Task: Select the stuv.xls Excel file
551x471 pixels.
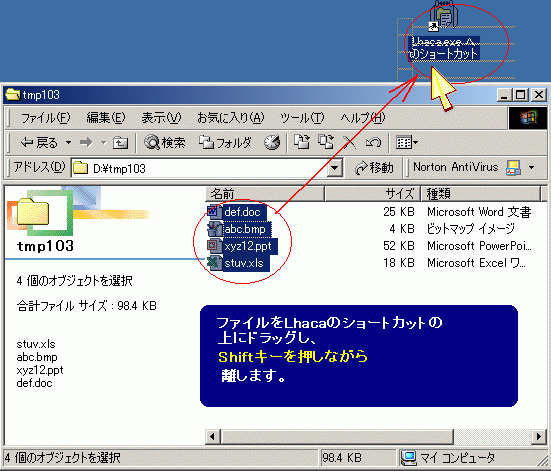Action: point(238,263)
